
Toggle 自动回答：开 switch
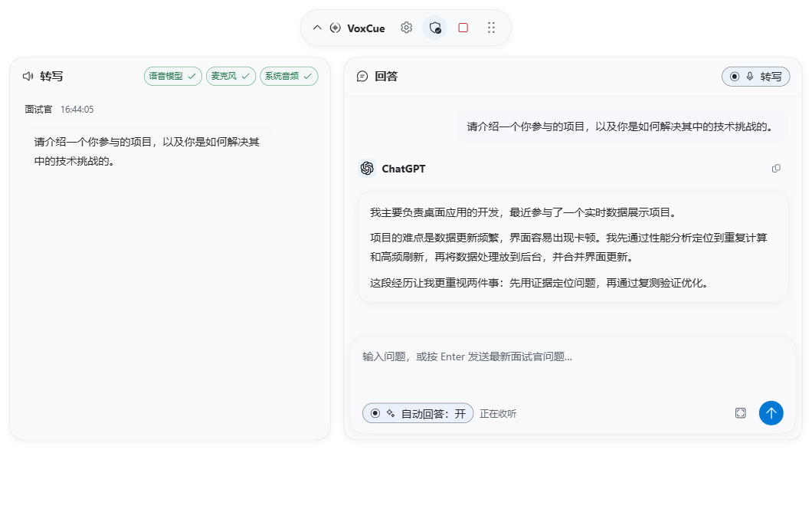418,413
